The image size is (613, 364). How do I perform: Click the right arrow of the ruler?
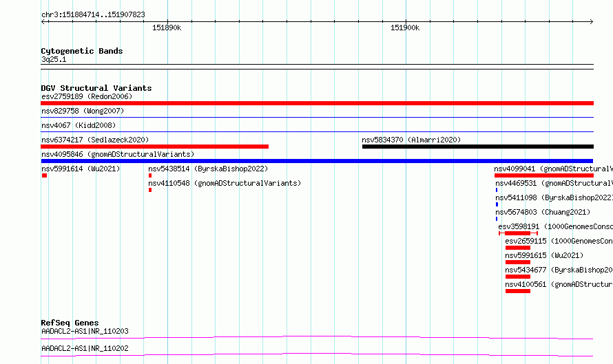pyautogui.click(x=591, y=21)
